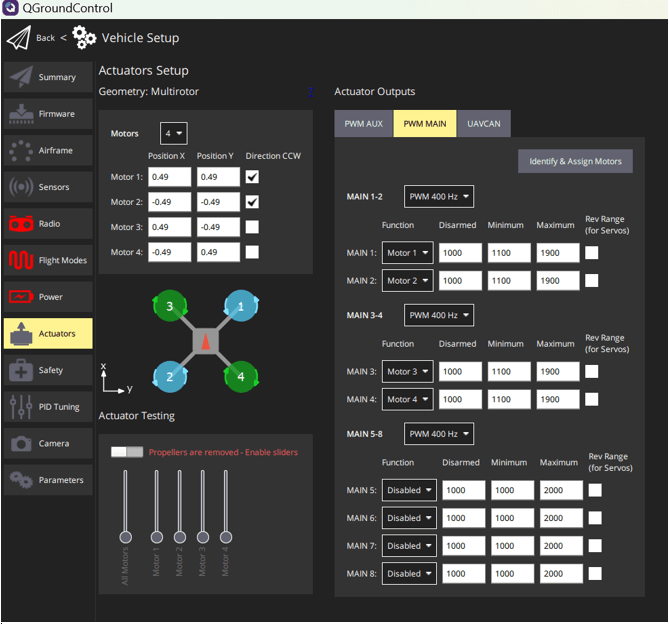Toggle the propellers removed enable sliders switch
Viewport: 669px width, 624px height.
127,452
